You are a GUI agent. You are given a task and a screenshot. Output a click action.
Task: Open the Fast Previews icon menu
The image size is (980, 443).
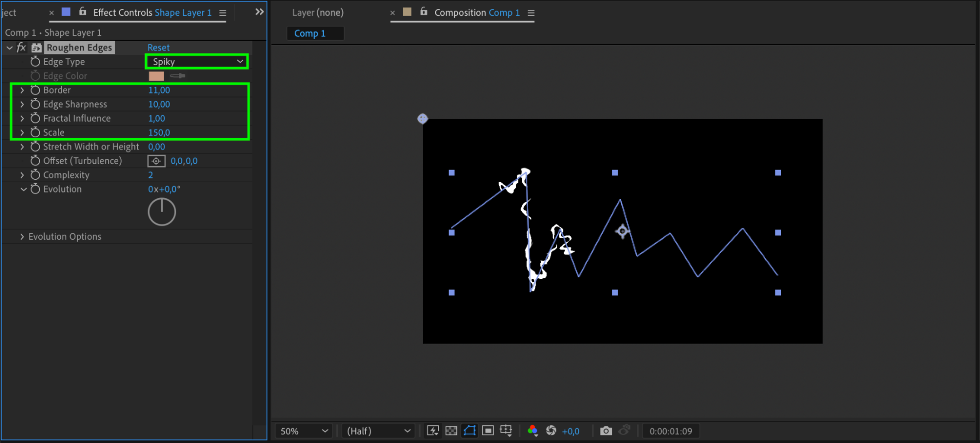[x=433, y=431]
